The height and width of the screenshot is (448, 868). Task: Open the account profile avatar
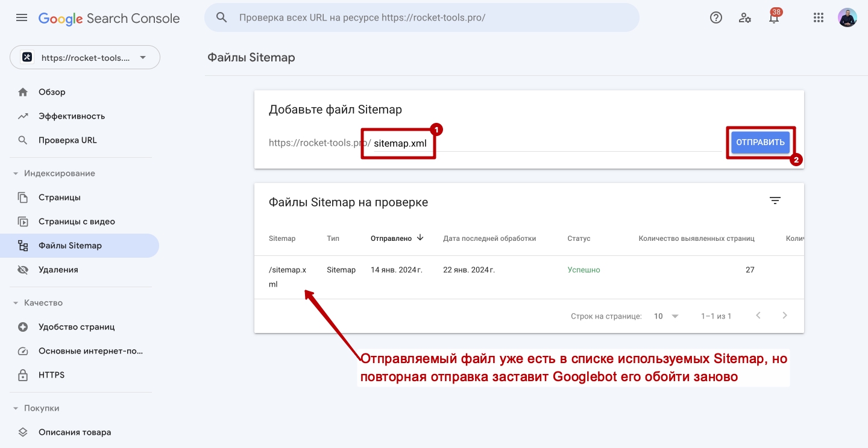(x=848, y=17)
